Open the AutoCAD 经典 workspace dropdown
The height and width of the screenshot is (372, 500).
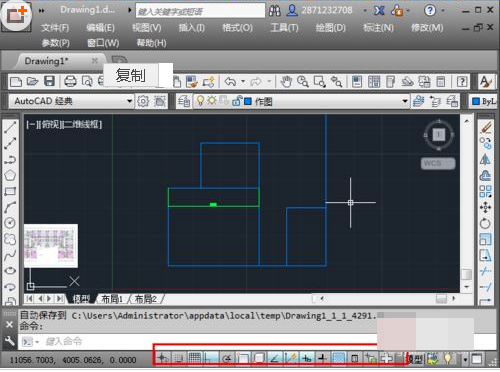click(x=129, y=101)
